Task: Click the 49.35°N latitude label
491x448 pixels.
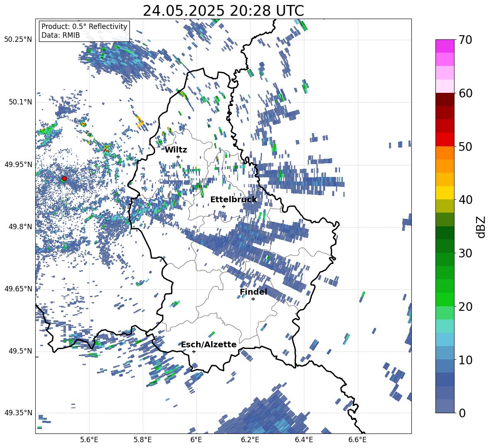Action: 18,413
